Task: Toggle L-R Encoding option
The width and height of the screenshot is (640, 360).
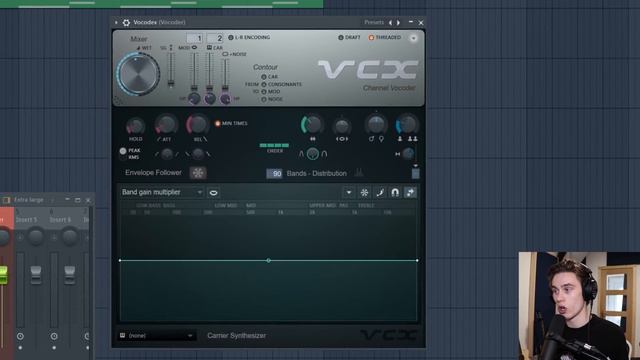Action: tap(249, 37)
